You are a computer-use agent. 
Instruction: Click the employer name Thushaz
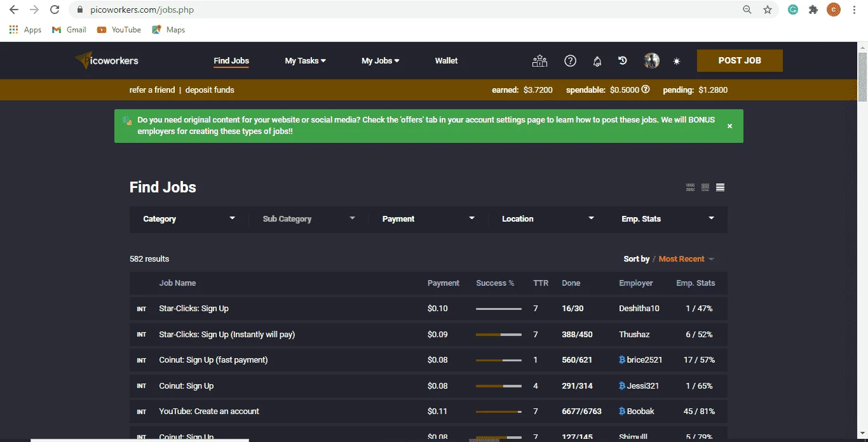coord(634,334)
